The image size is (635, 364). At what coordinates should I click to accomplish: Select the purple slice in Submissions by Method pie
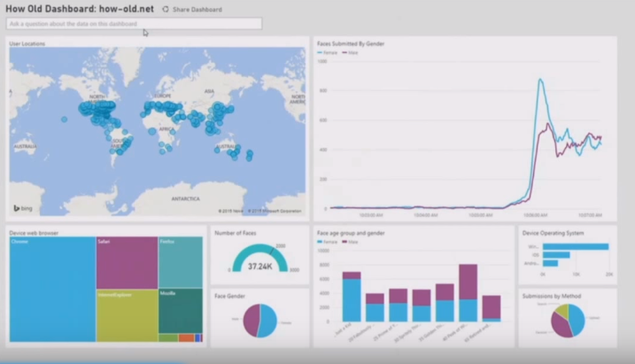(x=561, y=326)
